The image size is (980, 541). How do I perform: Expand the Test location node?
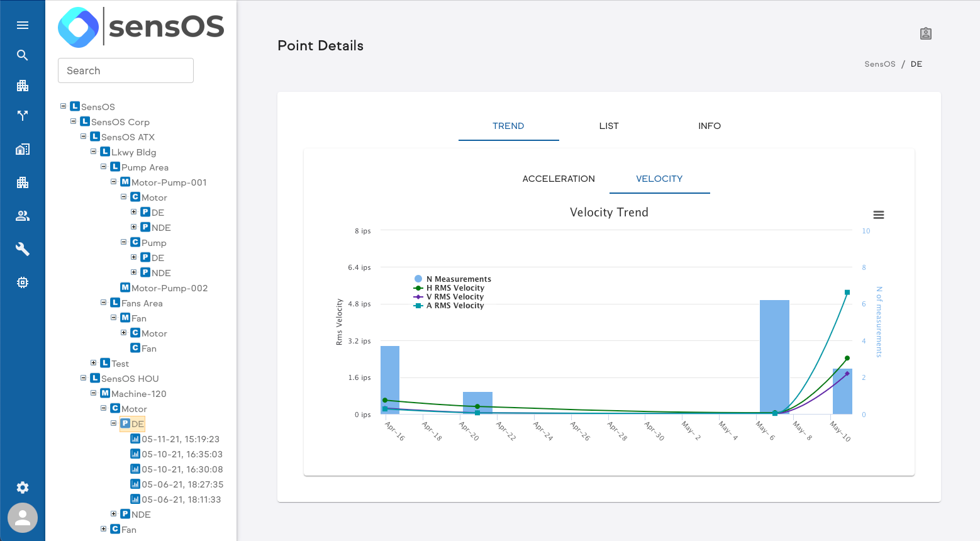93,363
